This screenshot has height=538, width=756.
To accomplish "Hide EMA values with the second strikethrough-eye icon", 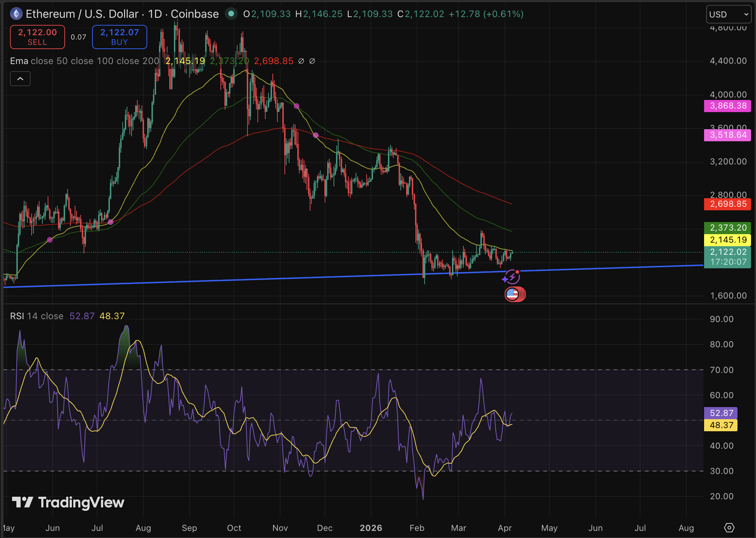I will (x=312, y=61).
